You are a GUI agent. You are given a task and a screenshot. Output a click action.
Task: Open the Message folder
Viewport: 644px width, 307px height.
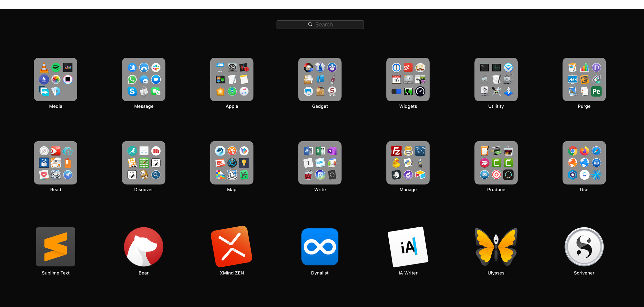coord(144,79)
